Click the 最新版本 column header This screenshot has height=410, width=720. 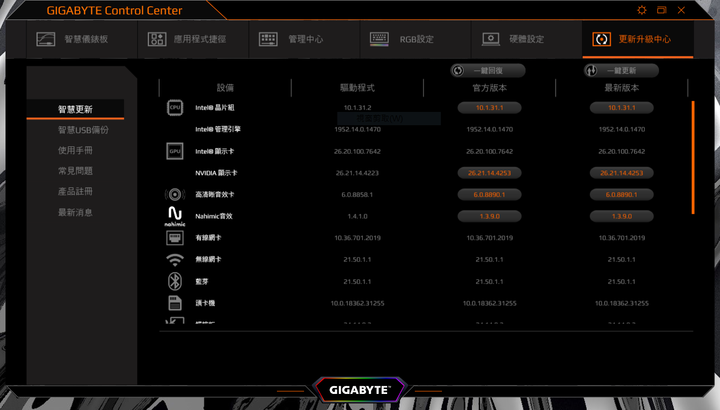pos(622,88)
